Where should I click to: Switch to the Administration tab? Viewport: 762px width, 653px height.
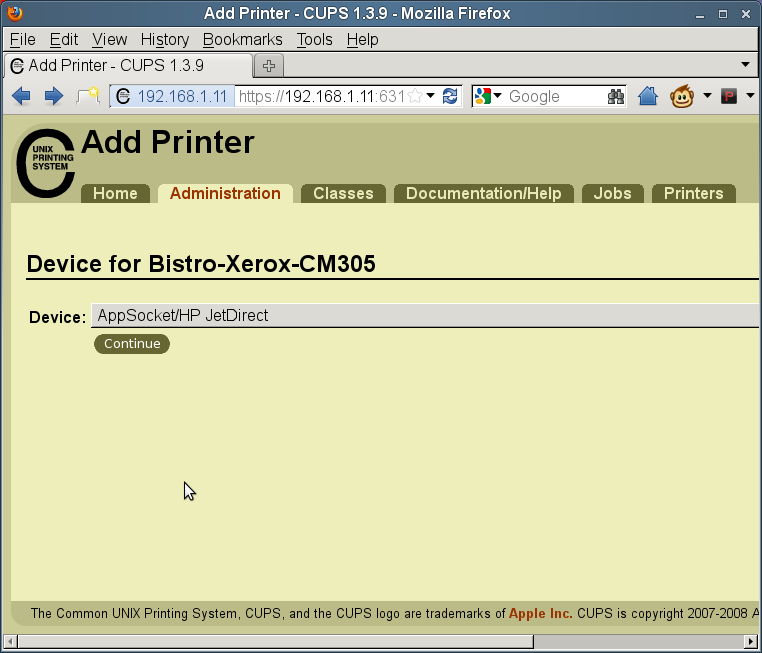[x=225, y=193]
